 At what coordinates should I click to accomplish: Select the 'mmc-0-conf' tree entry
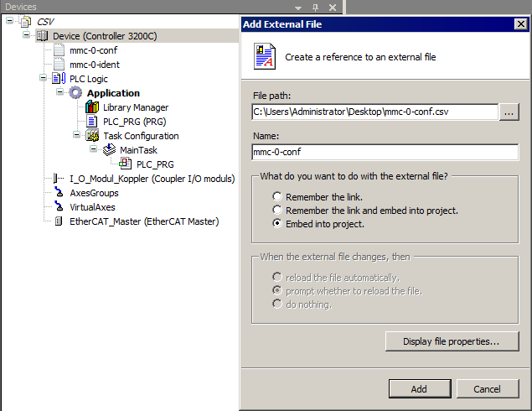pyautogui.click(x=93, y=50)
